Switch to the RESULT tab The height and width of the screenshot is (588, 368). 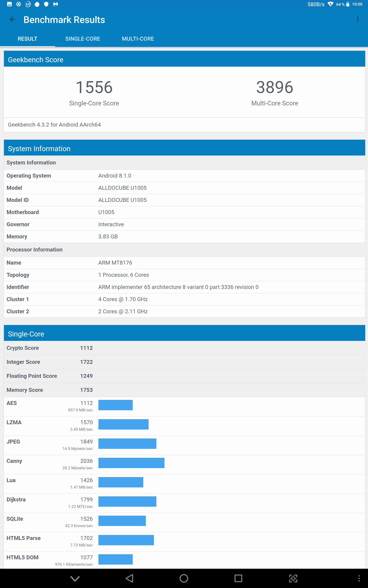(x=28, y=39)
